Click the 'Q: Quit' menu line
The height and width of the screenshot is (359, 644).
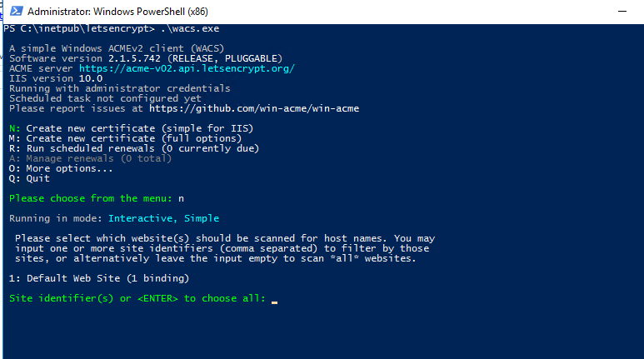pos(29,178)
